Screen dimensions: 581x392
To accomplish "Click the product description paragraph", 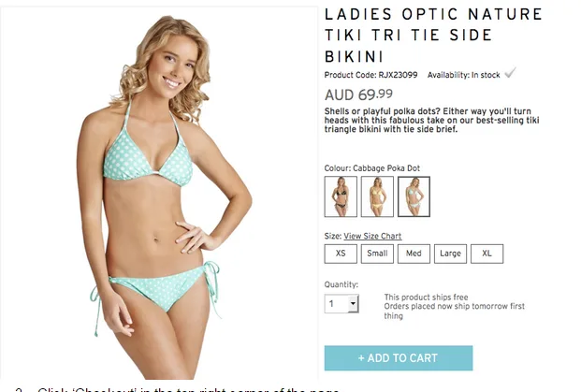I will click(431, 120).
